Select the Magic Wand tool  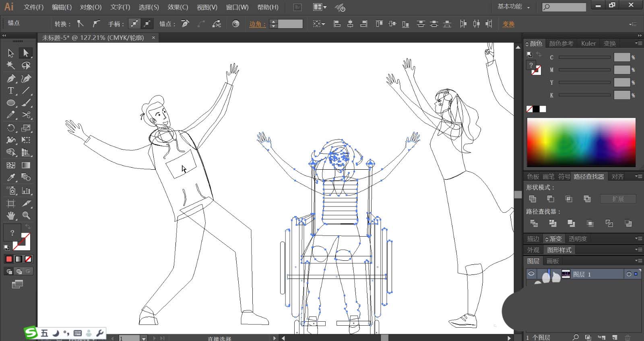(x=11, y=65)
